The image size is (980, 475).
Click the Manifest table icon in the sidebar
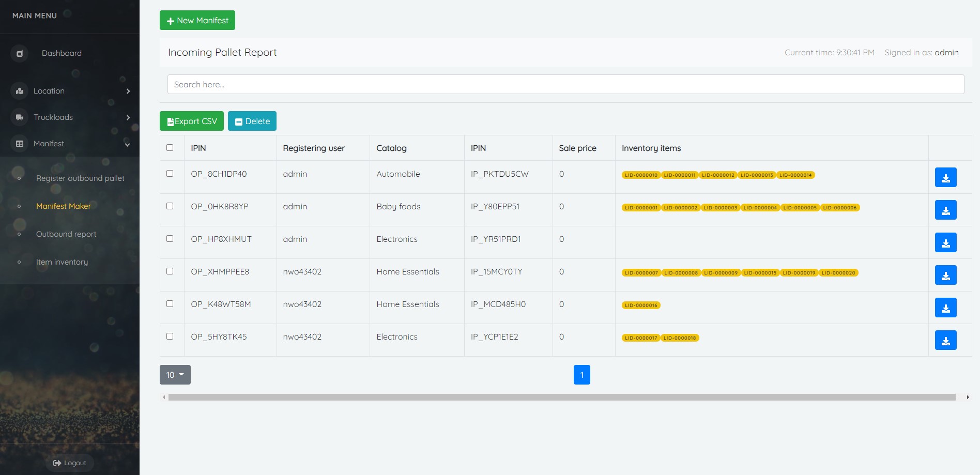tap(19, 144)
